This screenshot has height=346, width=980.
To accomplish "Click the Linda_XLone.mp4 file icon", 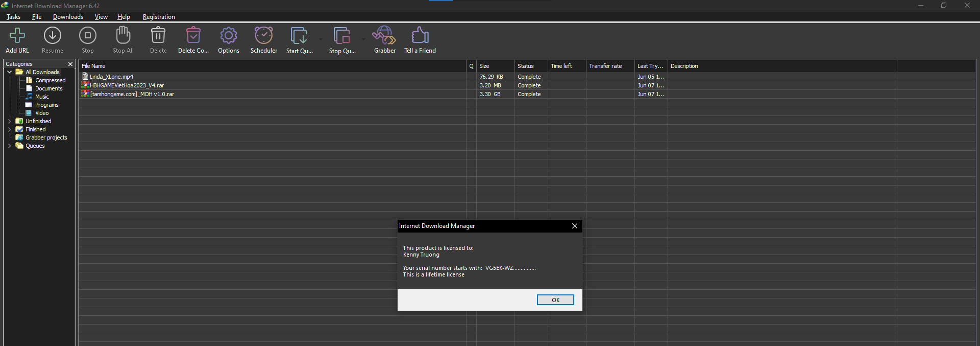I will click(85, 77).
